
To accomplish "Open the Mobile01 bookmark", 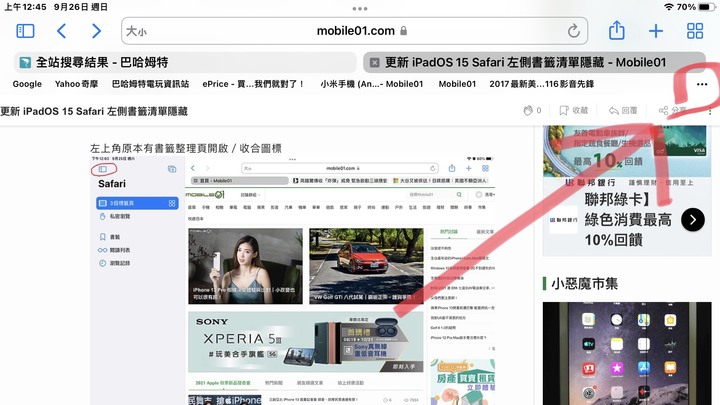I will [x=457, y=84].
